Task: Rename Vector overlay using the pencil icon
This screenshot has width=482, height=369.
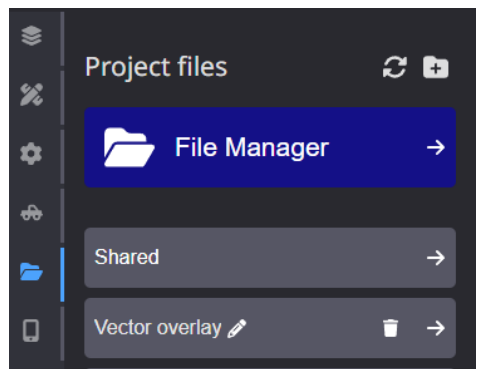Action: pos(237,329)
